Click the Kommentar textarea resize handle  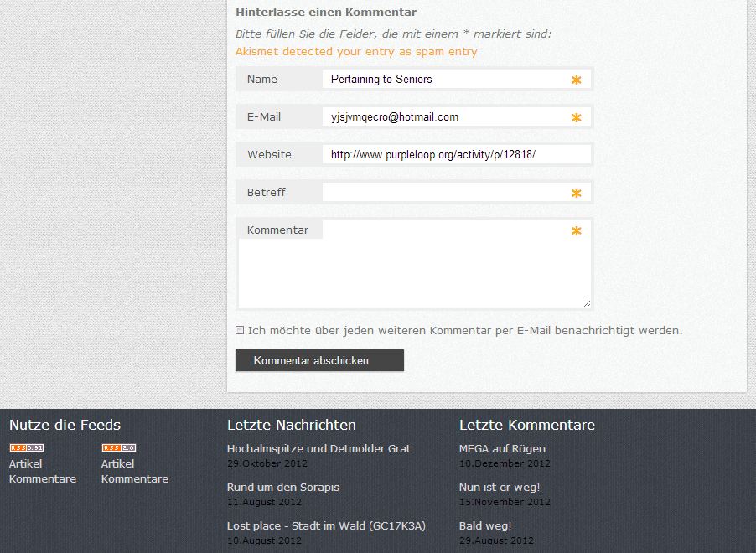pyautogui.click(x=587, y=303)
